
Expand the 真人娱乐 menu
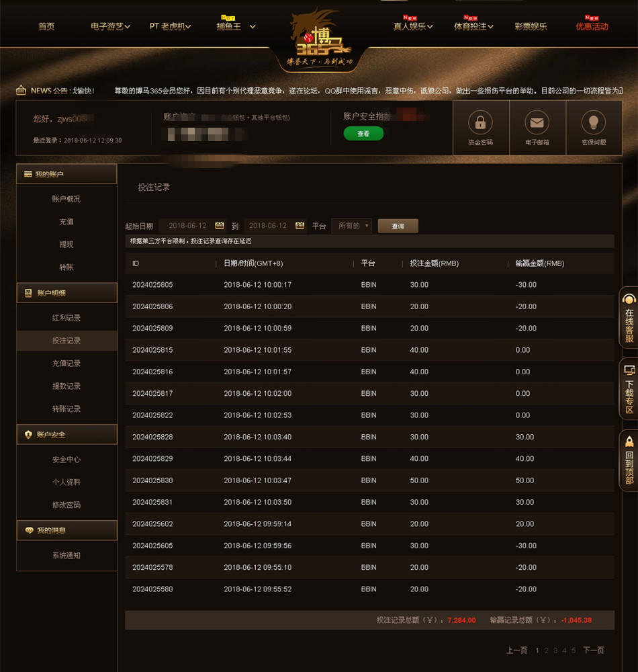pyautogui.click(x=413, y=27)
